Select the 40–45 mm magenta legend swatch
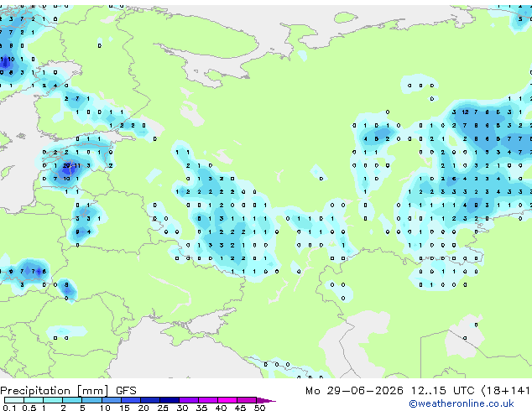532x411 pixels. coord(227,400)
